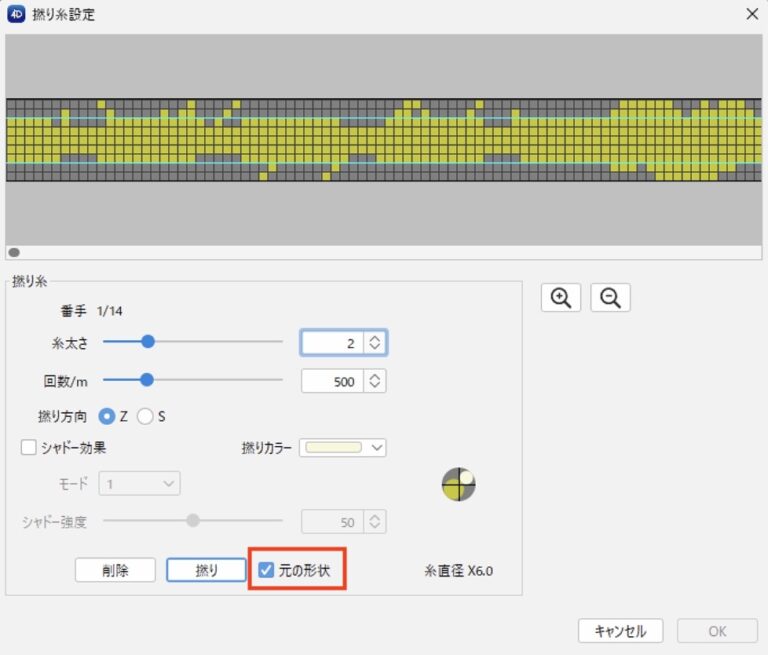Close the 撚り糸設定 dialog
The image size is (768, 655).
(752, 14)
